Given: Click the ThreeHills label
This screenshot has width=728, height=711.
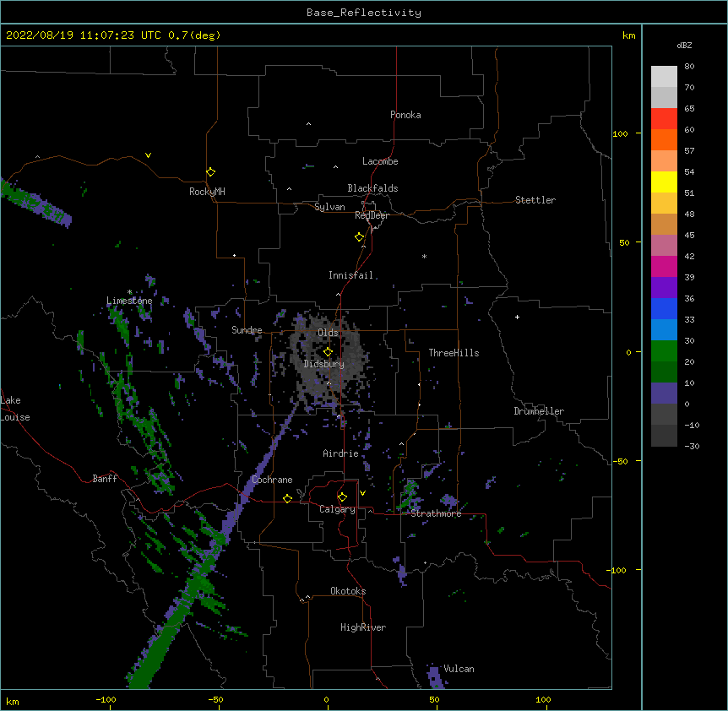Looking at the screenshot, I should [x=454, y=353].
